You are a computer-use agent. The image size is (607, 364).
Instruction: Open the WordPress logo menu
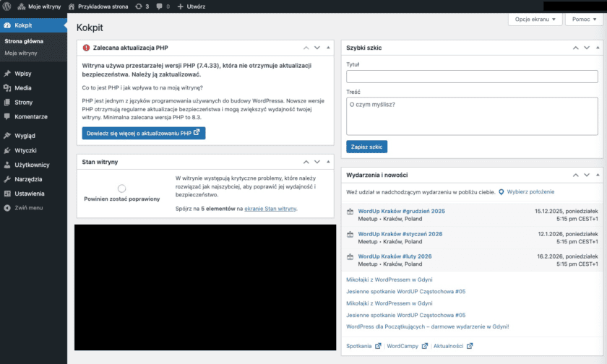tap(7, 6)
